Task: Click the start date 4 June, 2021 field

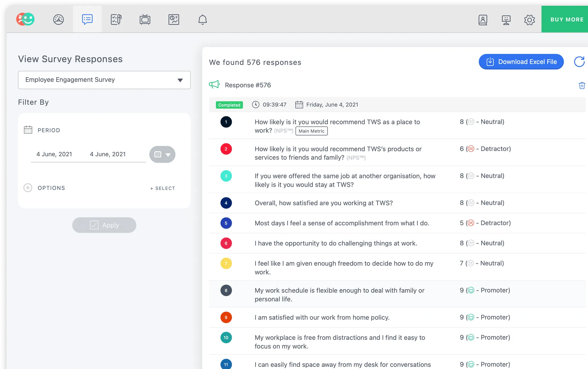Action: coord(54,154)
